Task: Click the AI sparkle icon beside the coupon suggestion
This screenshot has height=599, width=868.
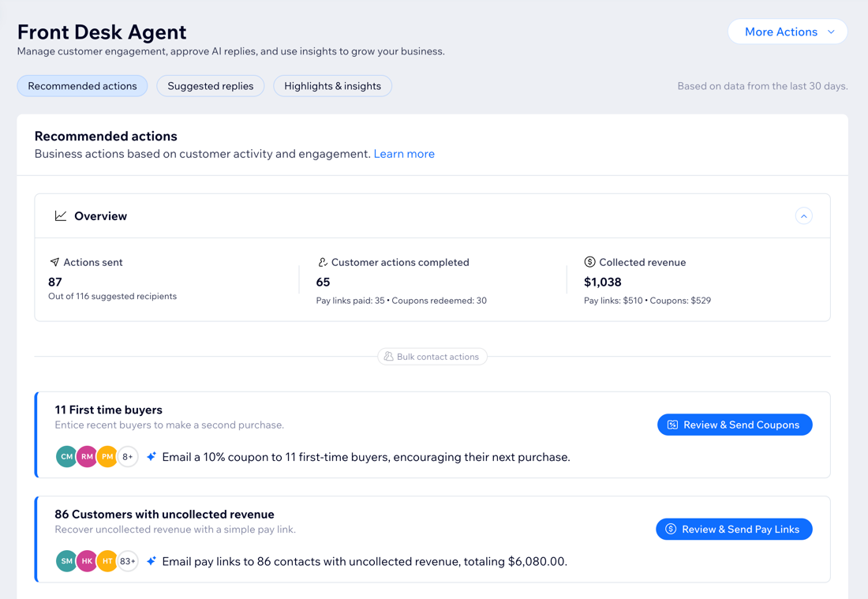Action: (151, 456)
